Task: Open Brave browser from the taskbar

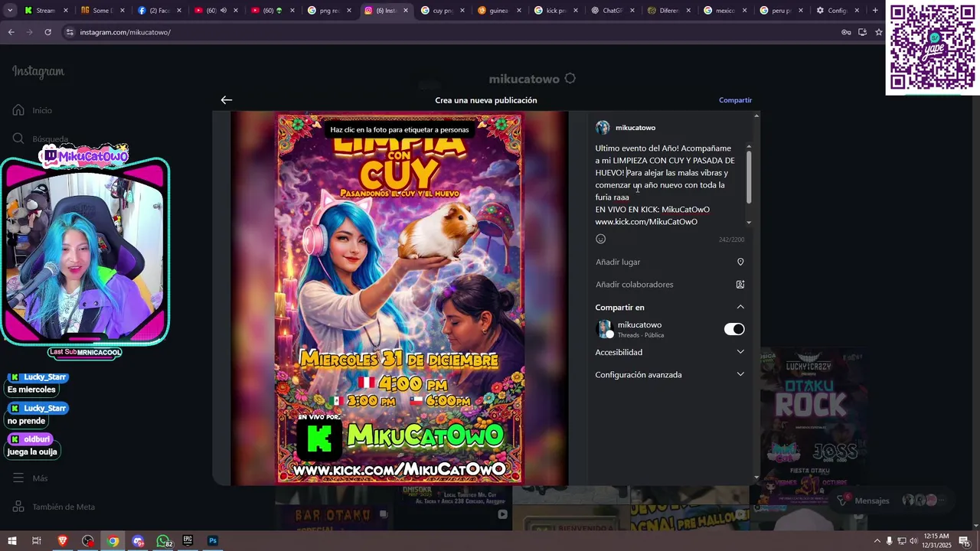Action: 63,541
